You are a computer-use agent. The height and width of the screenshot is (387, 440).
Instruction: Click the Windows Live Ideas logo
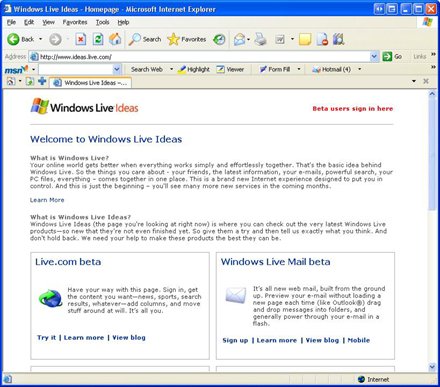coord(84,107)
